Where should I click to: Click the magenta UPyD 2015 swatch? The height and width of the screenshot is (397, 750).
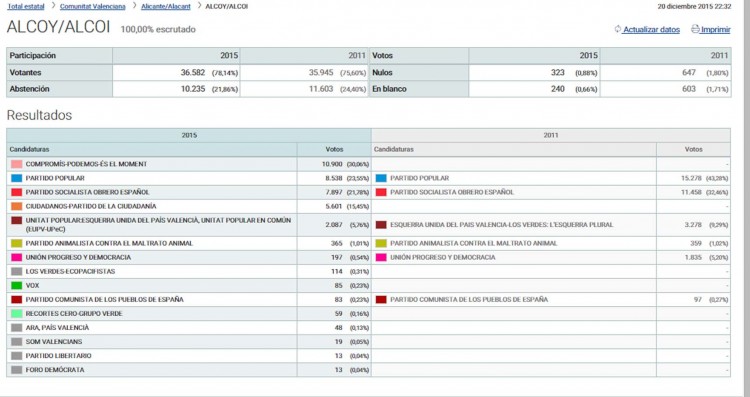17,257
